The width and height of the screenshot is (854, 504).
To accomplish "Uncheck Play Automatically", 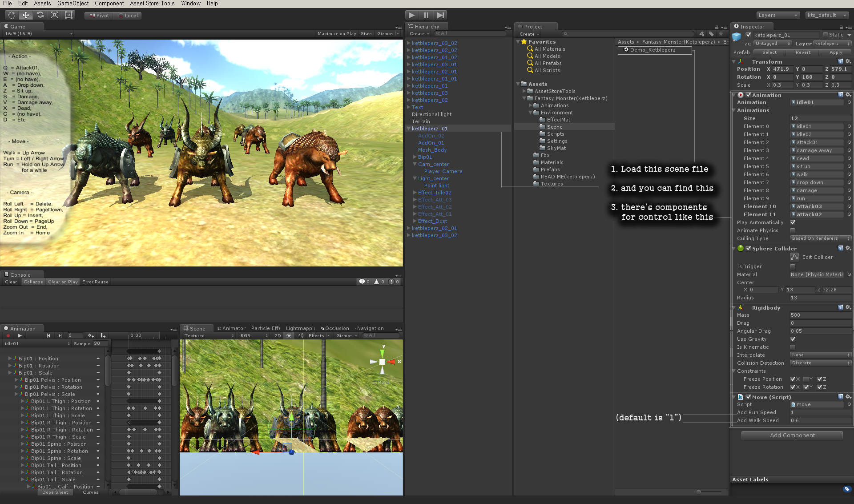I will (793, 222).
